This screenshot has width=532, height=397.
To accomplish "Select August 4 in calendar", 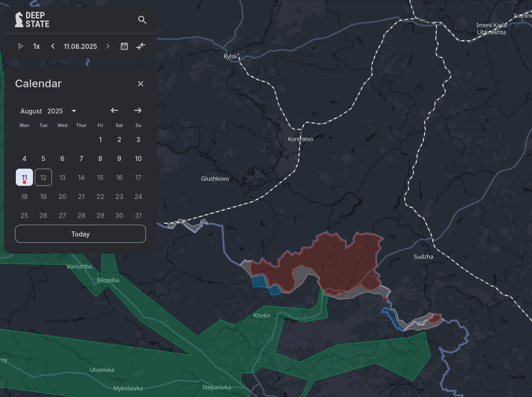I will [24, 158].
